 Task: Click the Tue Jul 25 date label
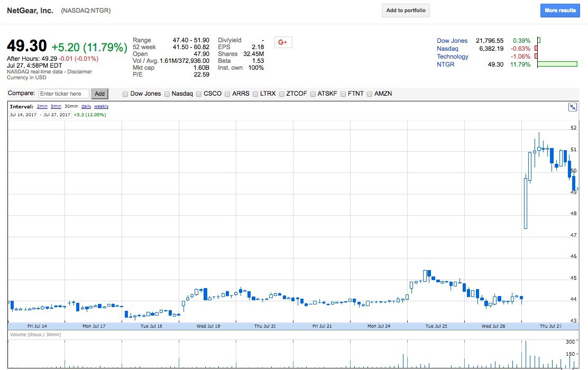436,326
